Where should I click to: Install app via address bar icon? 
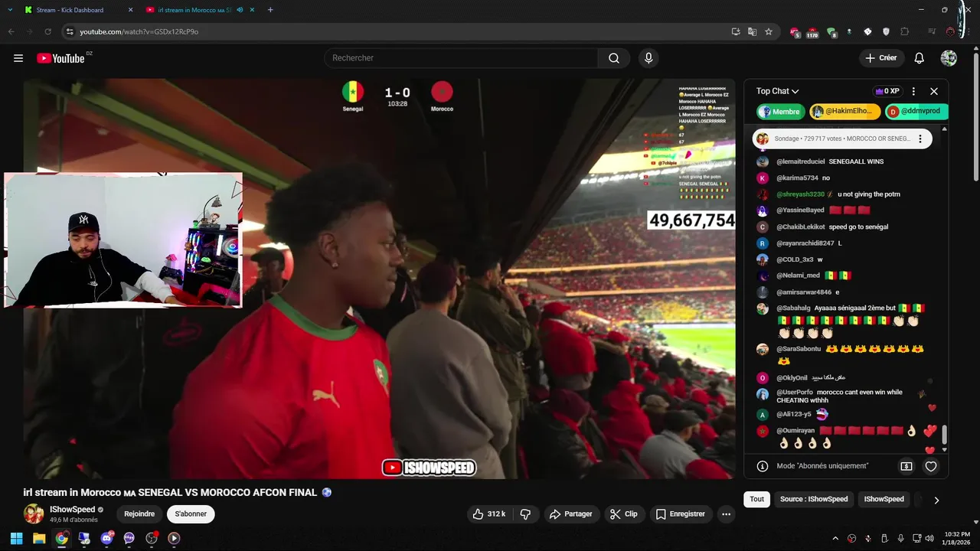click(736, 31)
